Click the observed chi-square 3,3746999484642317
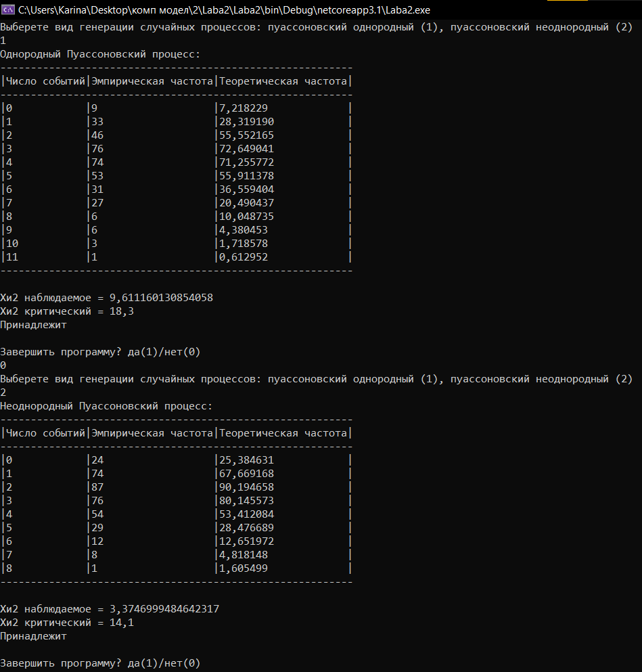This screenshot has width=642, height=672. click(164, 608)
